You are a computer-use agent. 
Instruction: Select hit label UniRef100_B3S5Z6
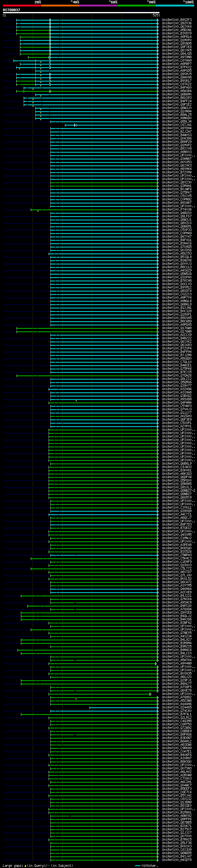pos(176,551)
